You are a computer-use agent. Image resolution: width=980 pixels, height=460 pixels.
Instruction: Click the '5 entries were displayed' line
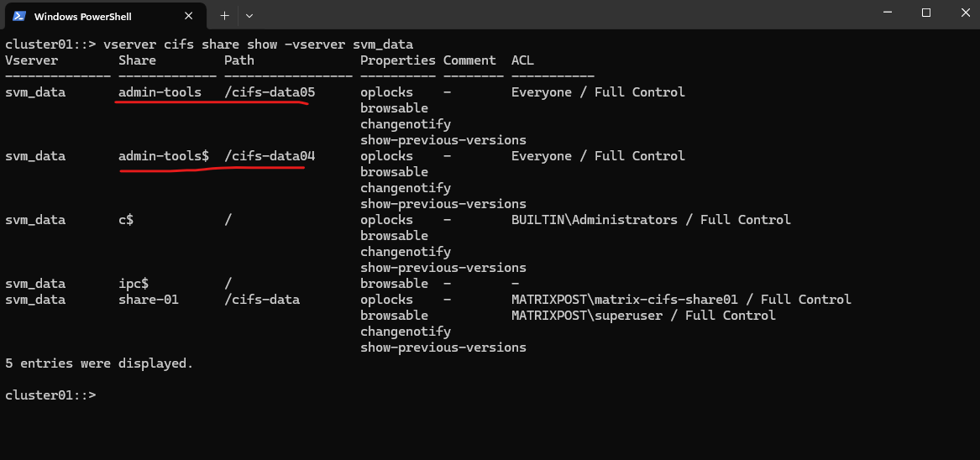point(99,363)
